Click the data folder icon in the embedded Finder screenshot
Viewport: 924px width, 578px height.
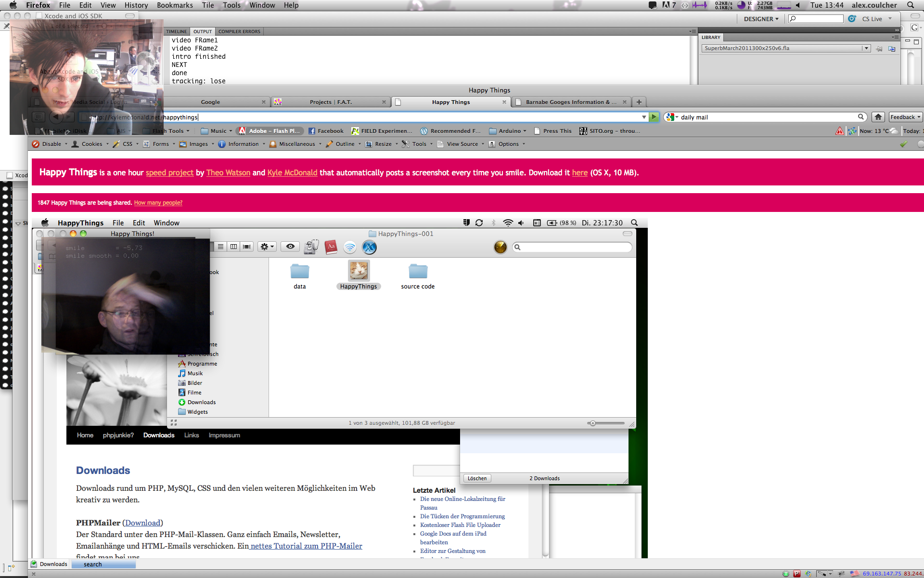click(x=299, y=271)
